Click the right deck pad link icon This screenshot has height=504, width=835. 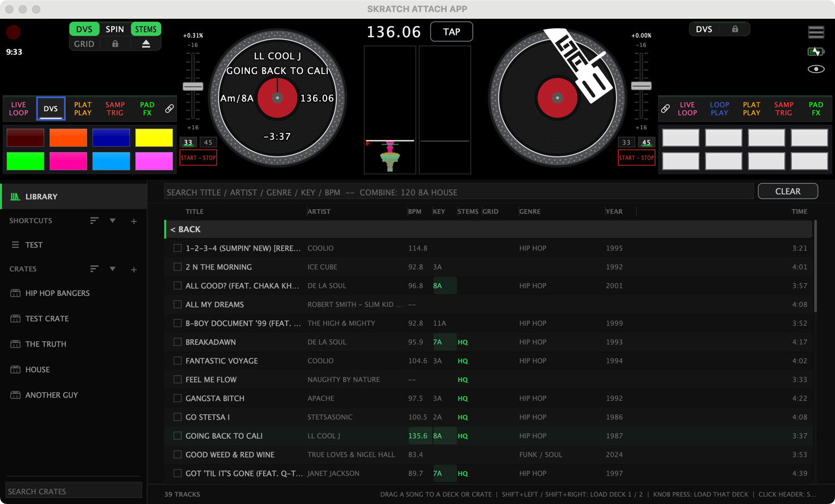pos(665,109)
